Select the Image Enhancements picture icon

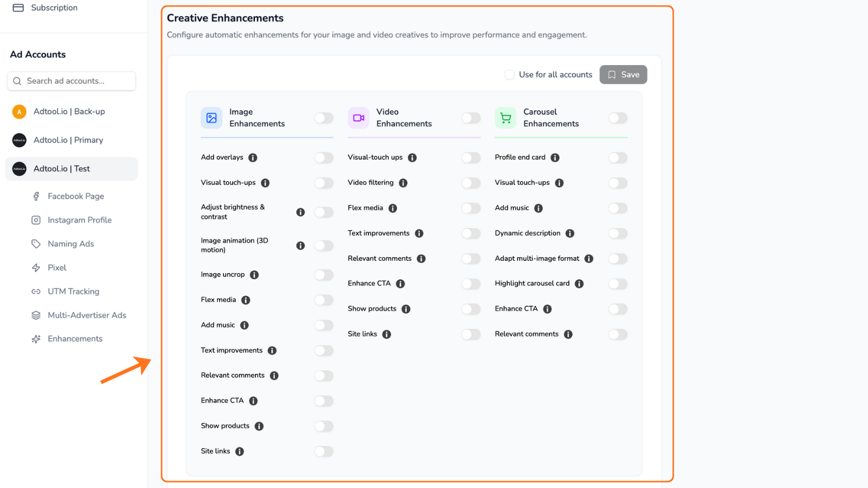[212, 118]
